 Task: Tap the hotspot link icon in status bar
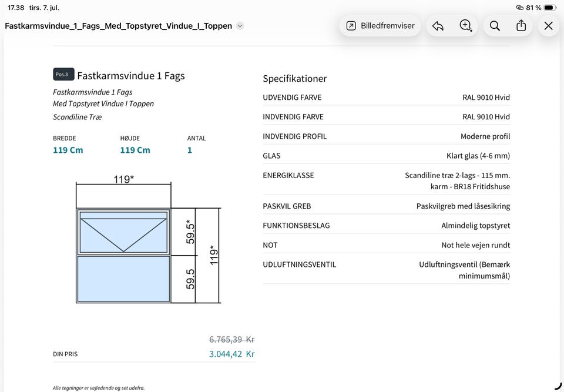[519, 8]
